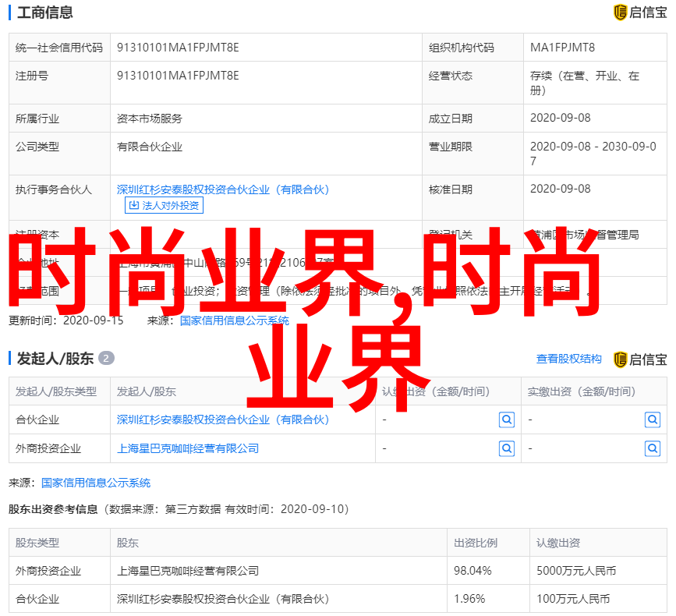The height and width of the screenshot is (616, 676).
Task: Click the 组织机构代码 value MA1FPJMT8
Action: (562, 48)
